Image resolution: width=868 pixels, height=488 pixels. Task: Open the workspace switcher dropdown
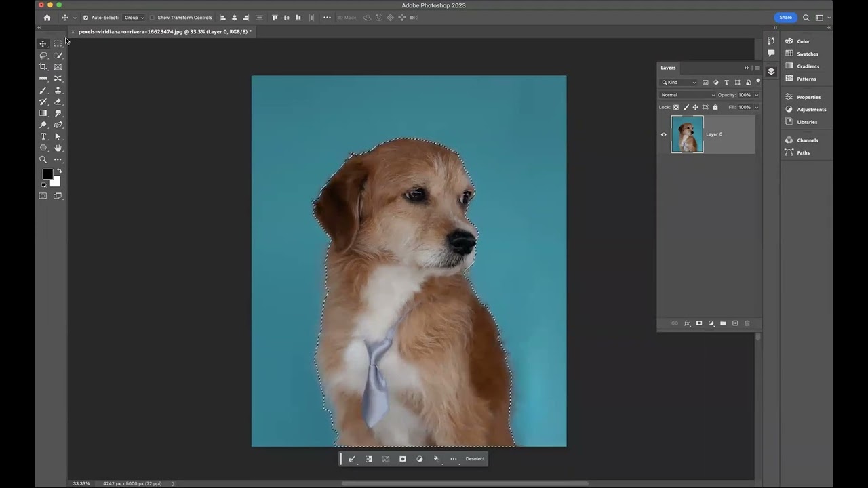coord(823,18)
